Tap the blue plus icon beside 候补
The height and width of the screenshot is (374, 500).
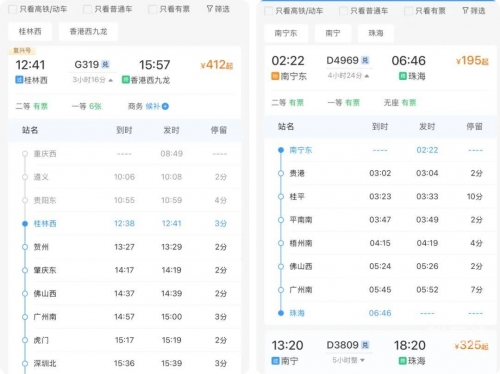[165, 106]
